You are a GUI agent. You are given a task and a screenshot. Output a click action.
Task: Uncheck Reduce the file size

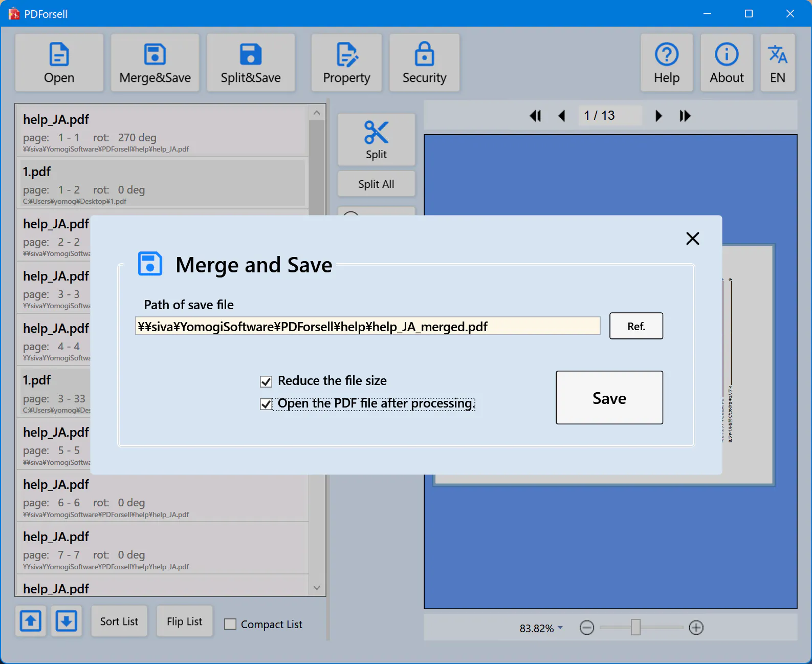[266, 381]
